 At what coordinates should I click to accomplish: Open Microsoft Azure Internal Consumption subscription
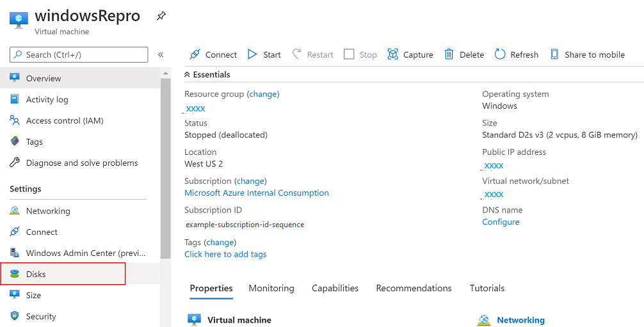coord(257,193)
